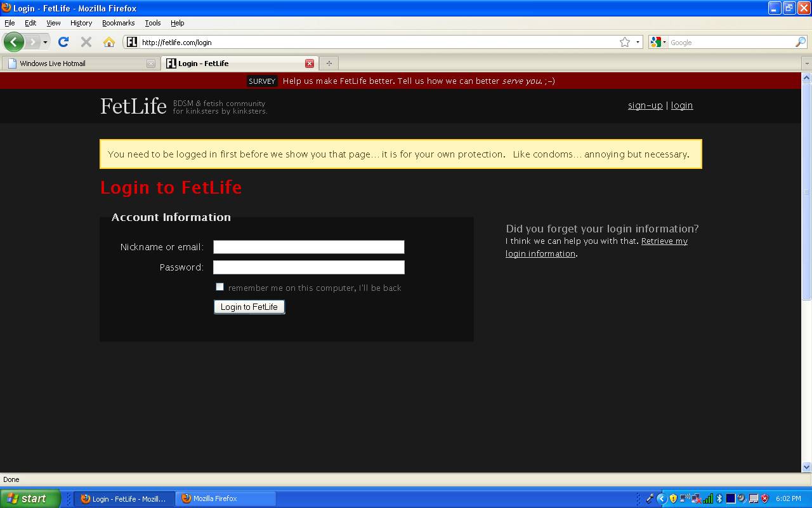The height and width of the screenshot is (508, 812).
Task: Open the History menu
Action: (x=81, y=23)
